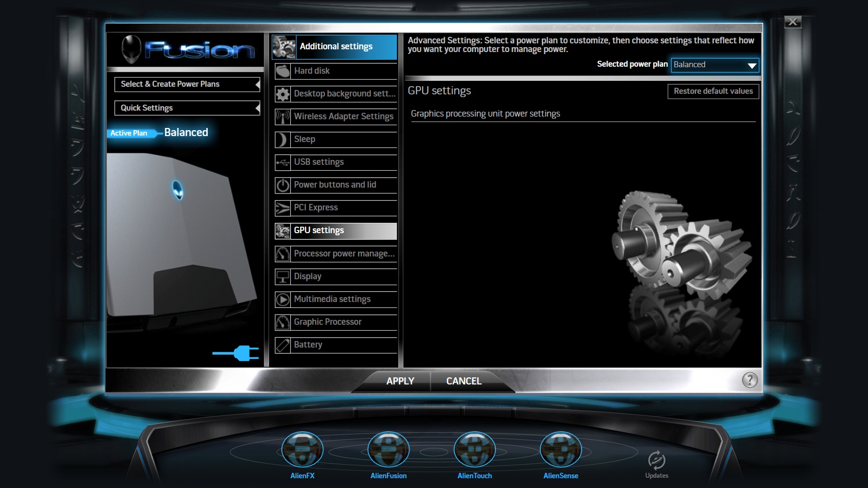The width and height of the screenshot is (868, 488).
Task: Open AlienFX from the bottom dock
Action: pos(302,450)
